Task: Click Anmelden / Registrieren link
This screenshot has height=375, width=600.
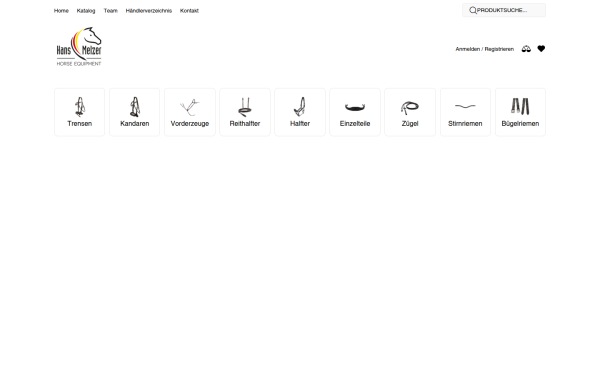Action: coord(484,49)
